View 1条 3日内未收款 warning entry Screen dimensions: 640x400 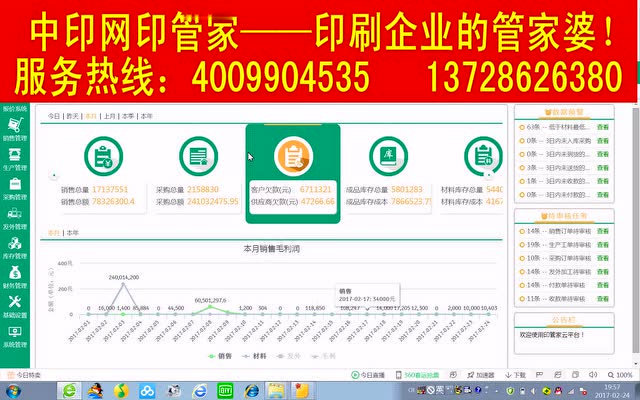pyautogui.click(x=603, y=181)
